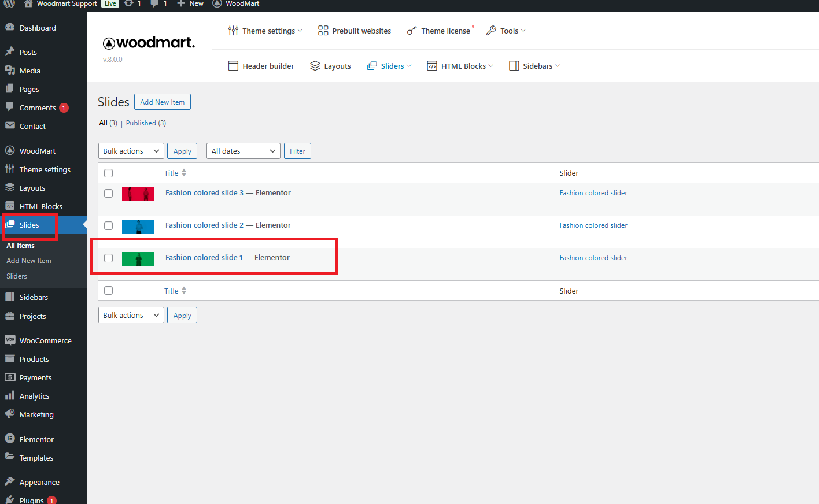
Task: Open the Published (3) filter link
Action: coord(146,123)
